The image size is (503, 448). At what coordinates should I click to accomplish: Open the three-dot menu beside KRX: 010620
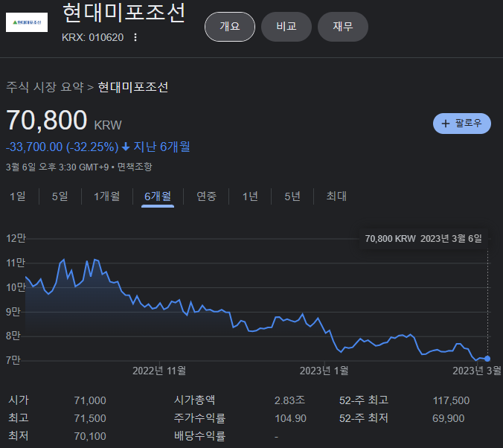pos(135,37)
